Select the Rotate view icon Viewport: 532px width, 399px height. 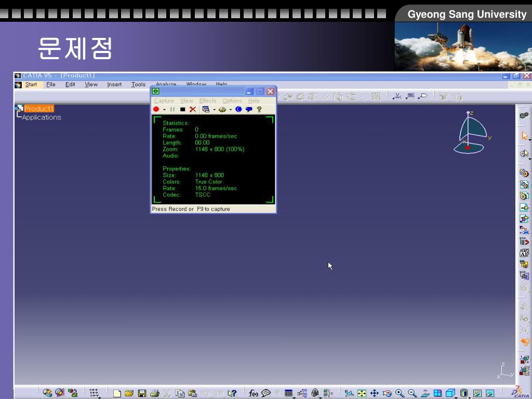(x=387, y=393)
